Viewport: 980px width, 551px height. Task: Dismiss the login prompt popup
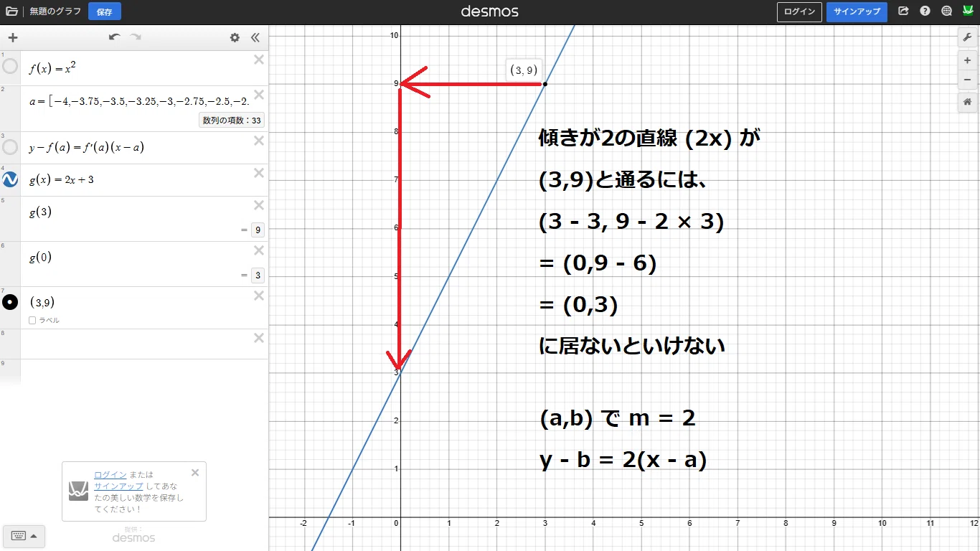click(195, 473)
